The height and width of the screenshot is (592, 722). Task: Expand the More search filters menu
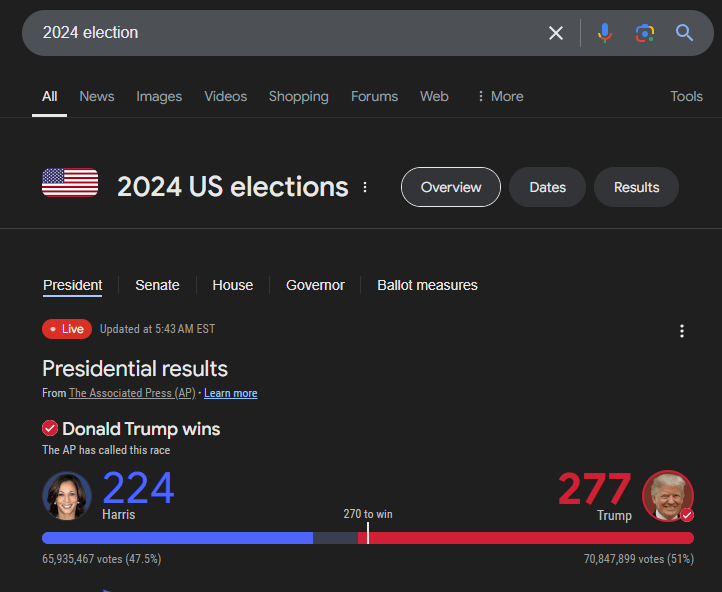click(x=500, y=96)
